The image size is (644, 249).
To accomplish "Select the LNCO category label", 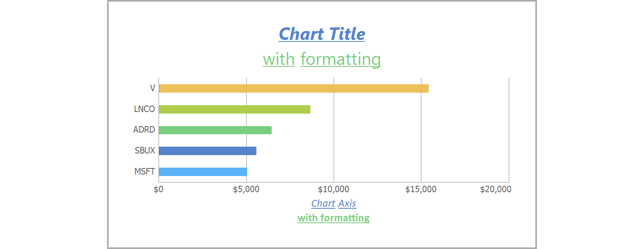I will click(x=144, y=109).
